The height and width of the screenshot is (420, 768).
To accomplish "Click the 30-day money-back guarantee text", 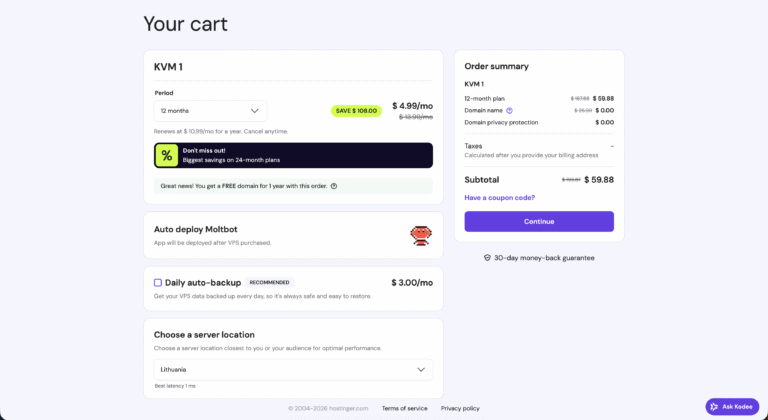I will (545, 257).
